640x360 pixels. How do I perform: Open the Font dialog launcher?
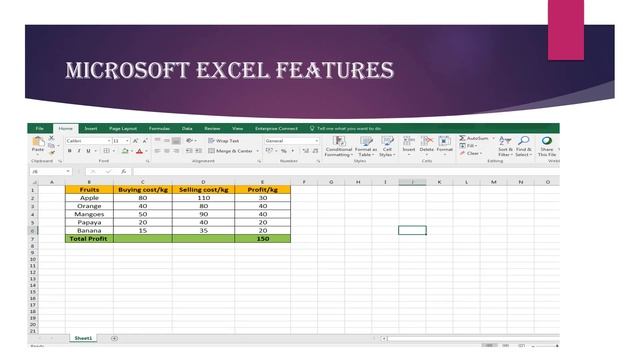(147, 162)
